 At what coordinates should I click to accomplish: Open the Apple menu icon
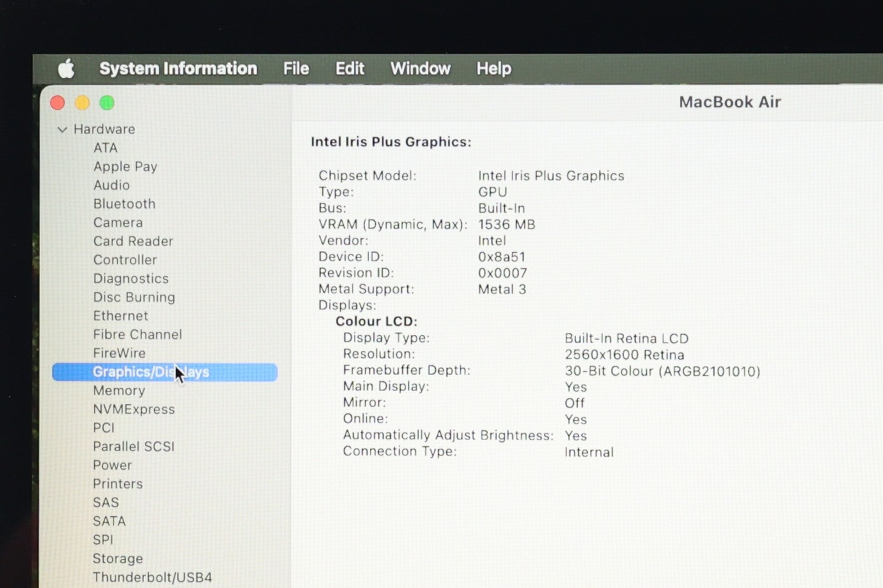click(66, 69)
